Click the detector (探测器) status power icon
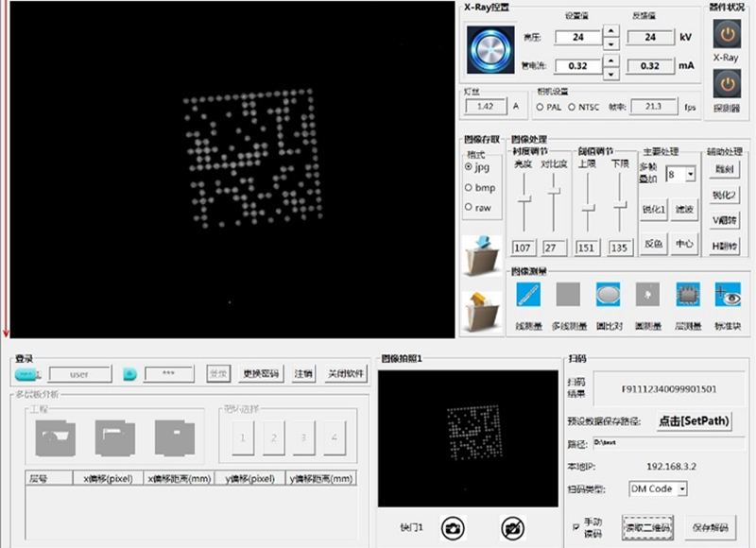Image resolution: width=756 pixels, height=548 pixels. tap(726, 85)
